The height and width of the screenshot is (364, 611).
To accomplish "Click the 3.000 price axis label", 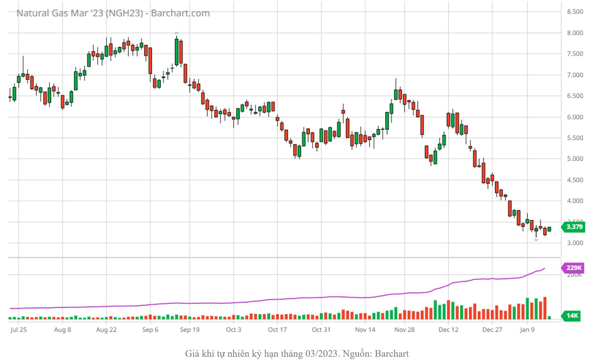I will 575,243.
